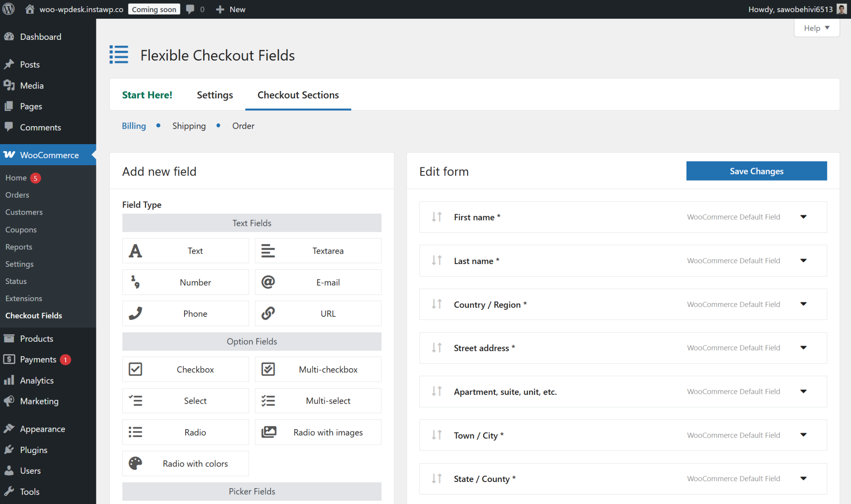Image resolution: width=851 pixels, height=504 pixels.
Task: Select the E-mail at-sign icon
Action: click(268, 282)
